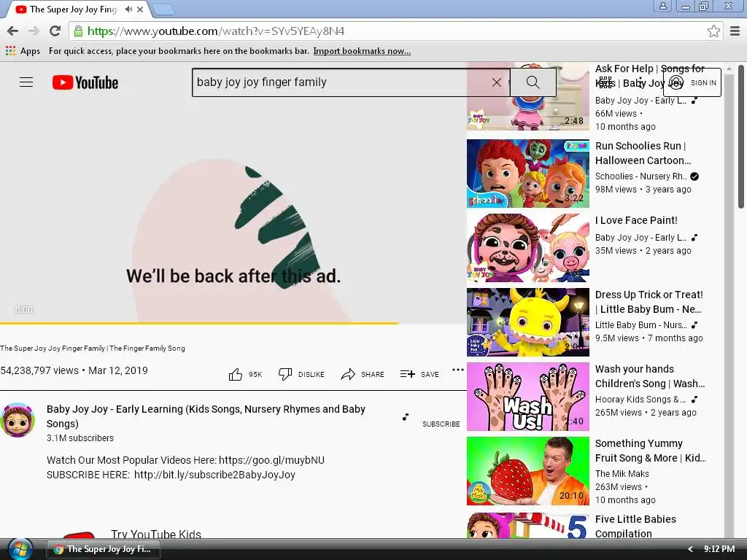Screen dimensions: 747x560
Task: Go to YouTube home via logo
Action: tap(85, 82)
